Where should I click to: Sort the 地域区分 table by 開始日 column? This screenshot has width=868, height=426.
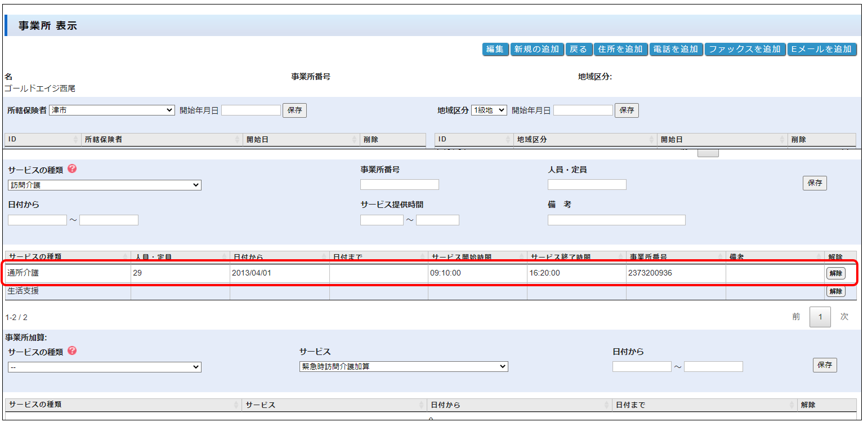(722, 139)
